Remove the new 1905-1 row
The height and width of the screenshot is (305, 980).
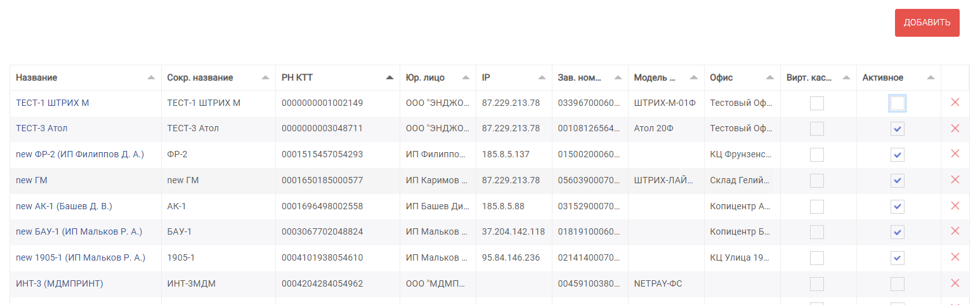[955, 257]
